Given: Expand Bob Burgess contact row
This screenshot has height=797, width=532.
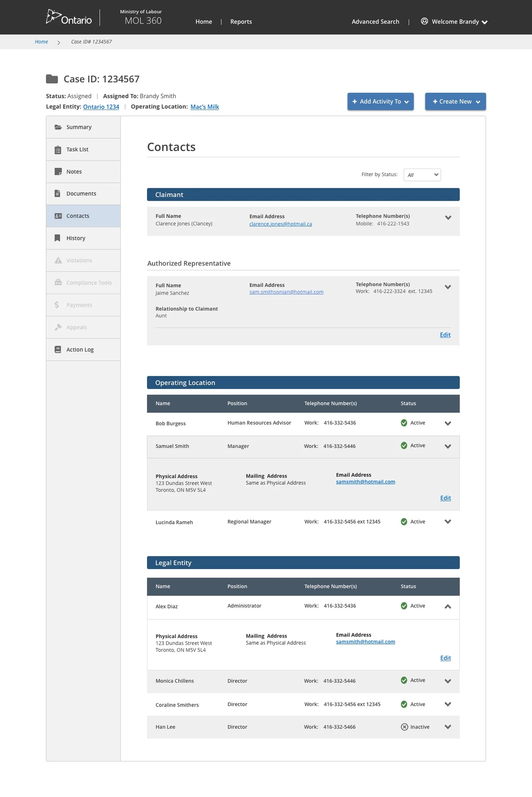Looking at the screenshot, I should tap(448, 423).
